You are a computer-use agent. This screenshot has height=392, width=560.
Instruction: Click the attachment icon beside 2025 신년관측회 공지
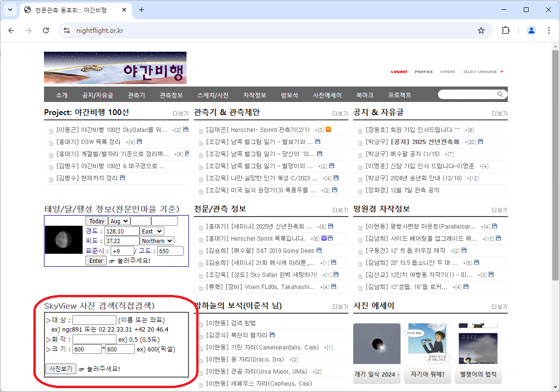coord(480,142)
